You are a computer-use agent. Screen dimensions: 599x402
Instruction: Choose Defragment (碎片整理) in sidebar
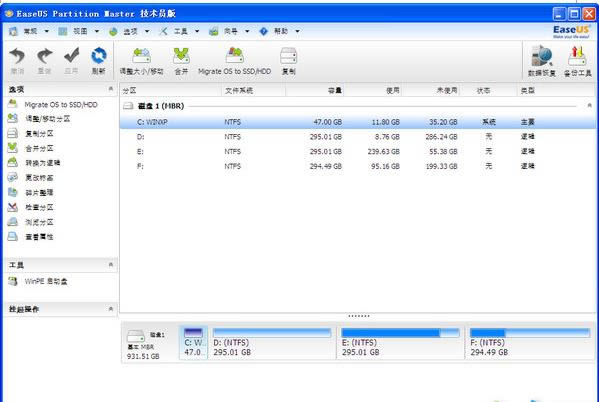pos(31,193)
